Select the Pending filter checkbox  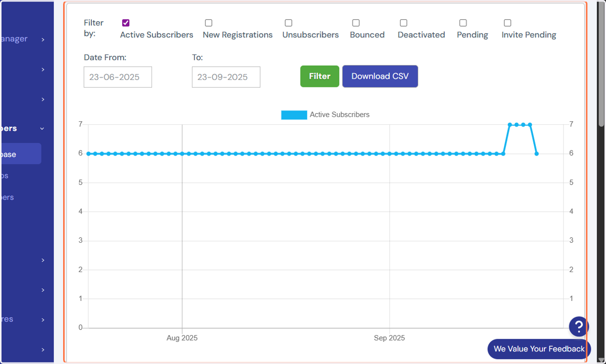[463, 23]
